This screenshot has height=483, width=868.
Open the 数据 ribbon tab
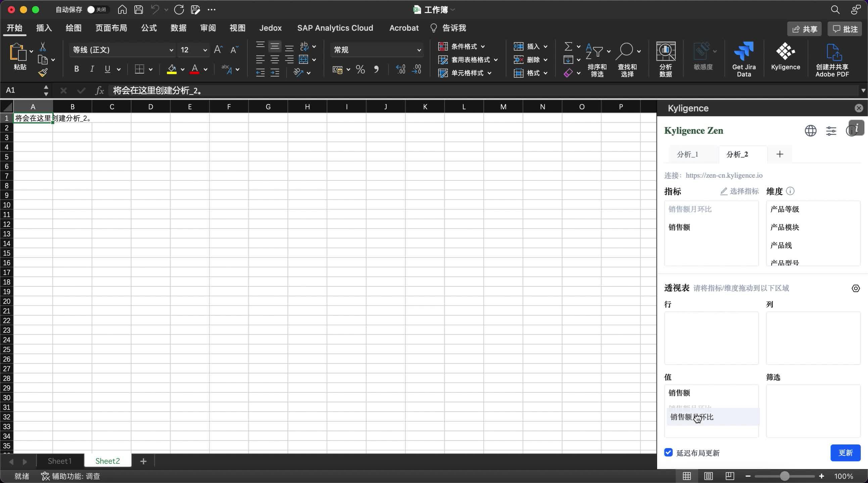click(x=178, y=28)
